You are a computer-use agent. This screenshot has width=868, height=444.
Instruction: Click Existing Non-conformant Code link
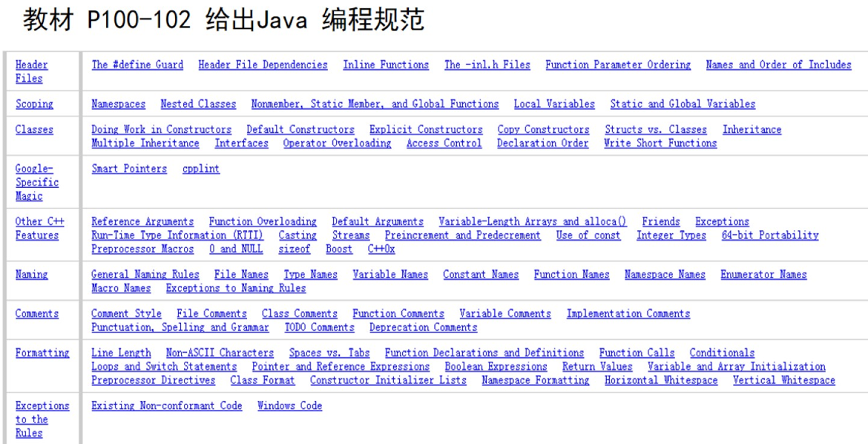click(167, 405)
